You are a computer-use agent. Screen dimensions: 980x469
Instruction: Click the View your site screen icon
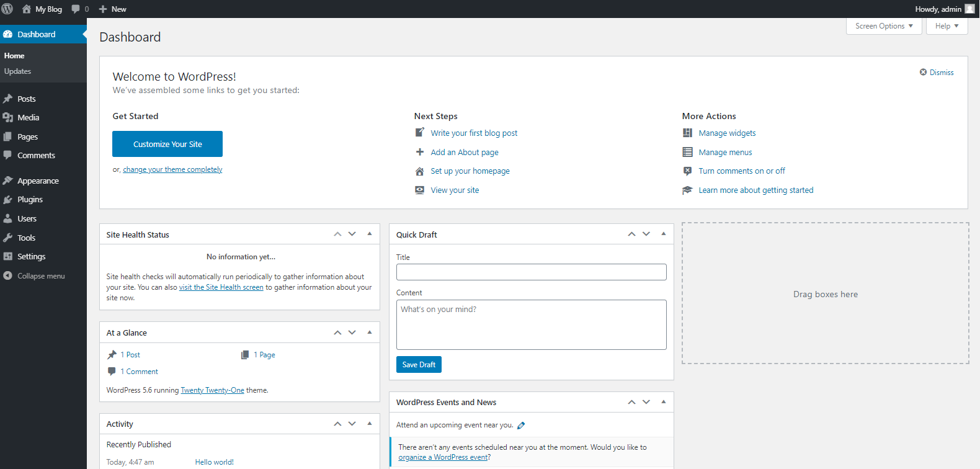420,190
